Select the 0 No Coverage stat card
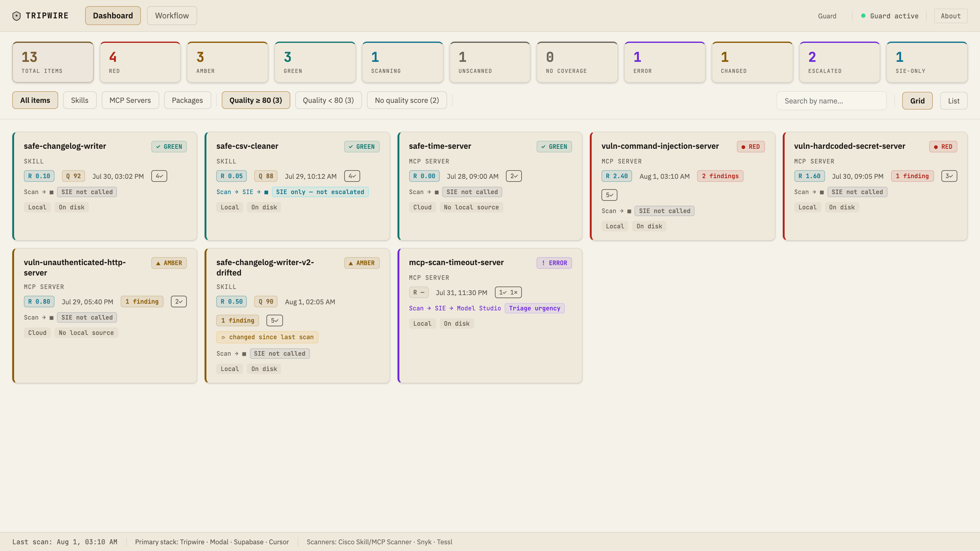This screenshot has width=980, height=551. tap(577, 62)
